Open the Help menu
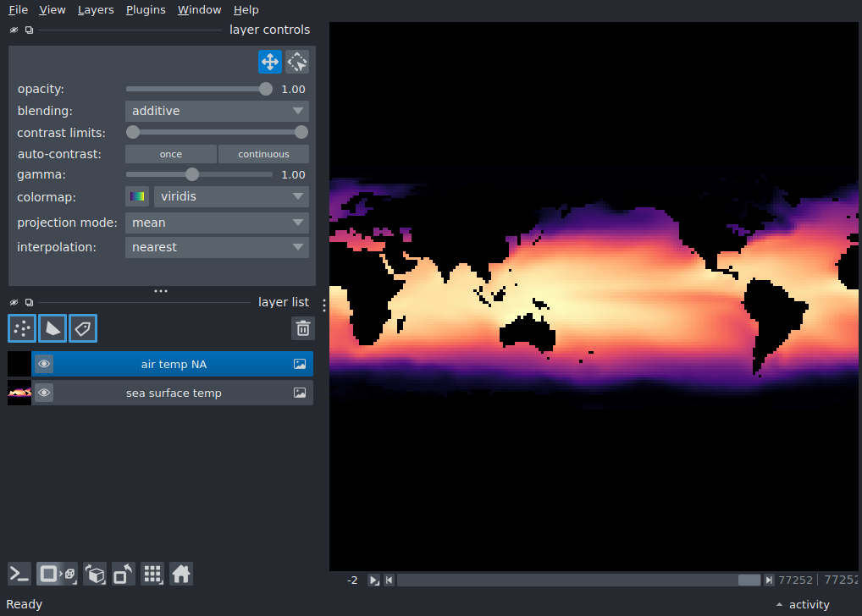The image size is (862, 616). tap(246, 10)
